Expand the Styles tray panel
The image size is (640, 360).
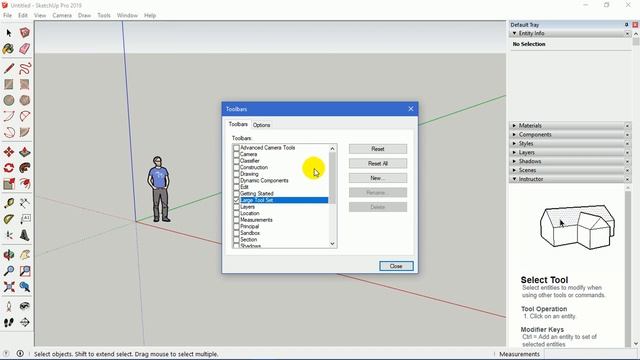click(514, 144)
